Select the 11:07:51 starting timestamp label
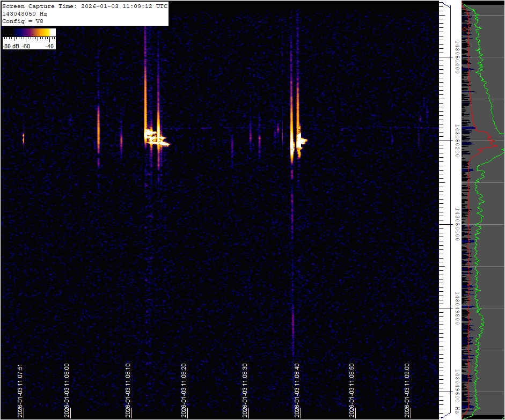 20,391
